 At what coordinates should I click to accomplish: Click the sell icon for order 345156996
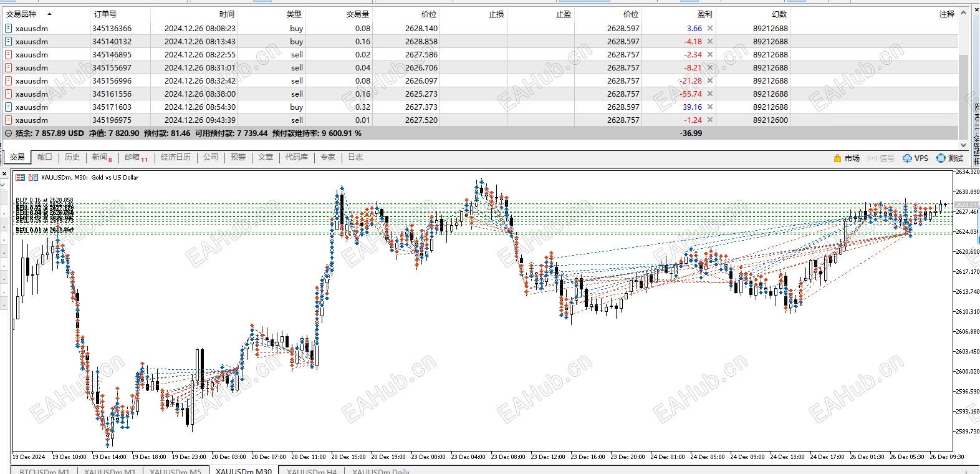(x=8, y=80)
